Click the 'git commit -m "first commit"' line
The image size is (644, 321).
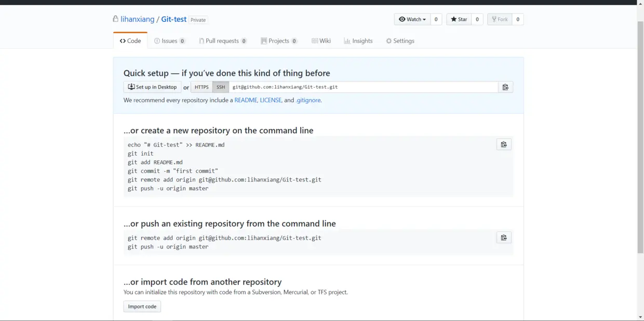173,171
